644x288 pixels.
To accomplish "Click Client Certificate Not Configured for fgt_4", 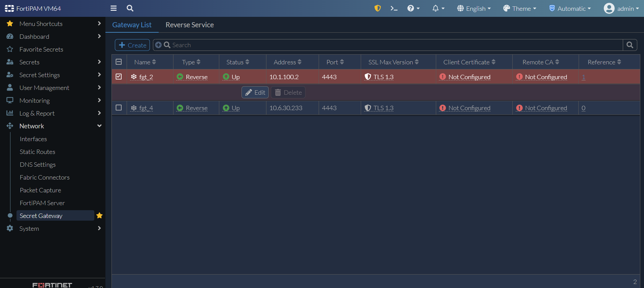I will click(465, 108).
